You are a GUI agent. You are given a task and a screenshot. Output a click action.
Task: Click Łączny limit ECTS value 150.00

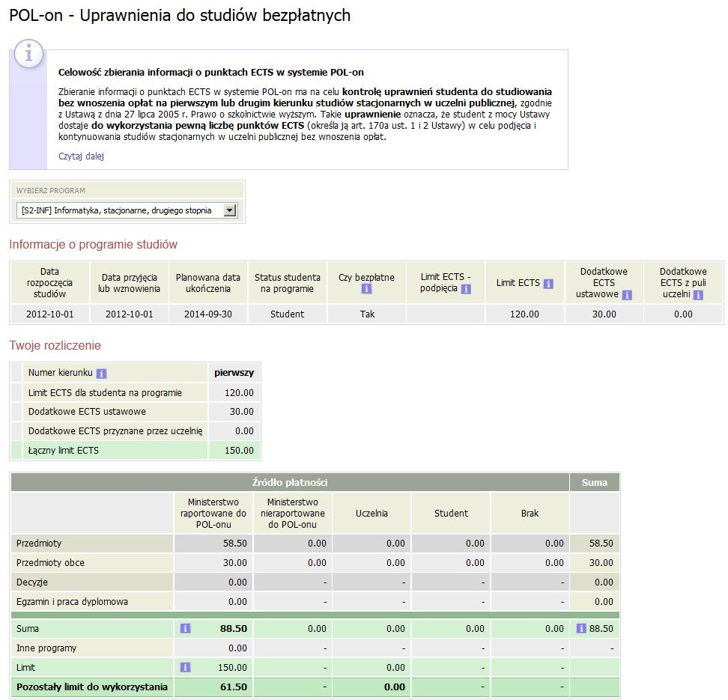(239, 450)
